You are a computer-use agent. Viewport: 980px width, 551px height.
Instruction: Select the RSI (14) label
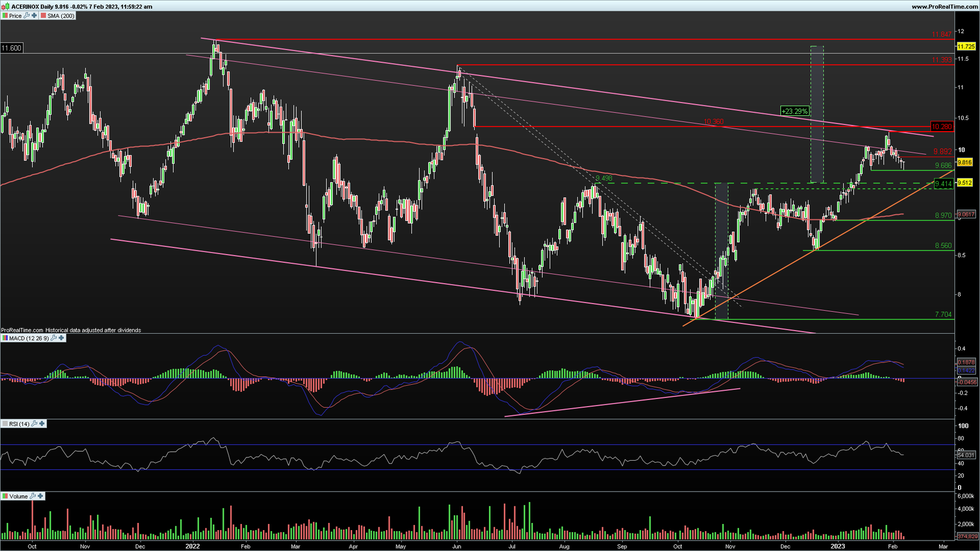coord(19,424)
